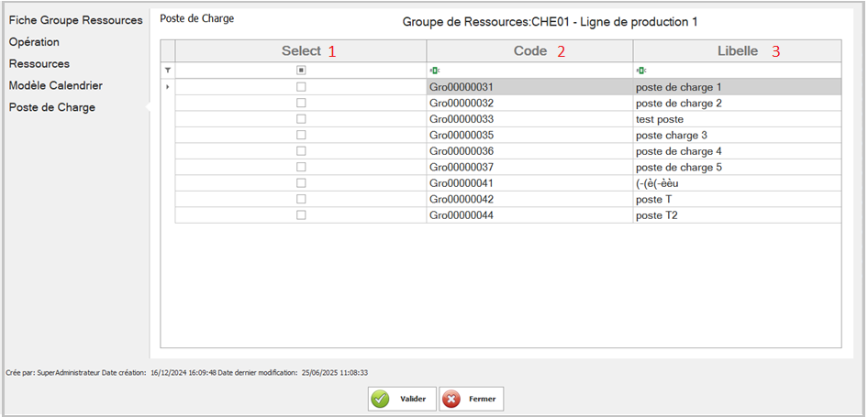868x417 pixels.
Task: Go to the Ressources side tab
Action: [x=39, y=64]
